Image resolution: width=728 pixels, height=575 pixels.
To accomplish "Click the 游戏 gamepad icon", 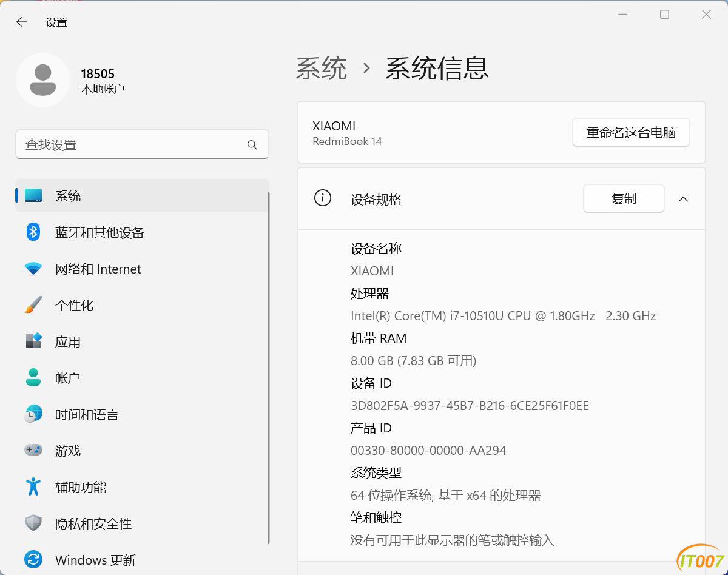I will [33, 450].
